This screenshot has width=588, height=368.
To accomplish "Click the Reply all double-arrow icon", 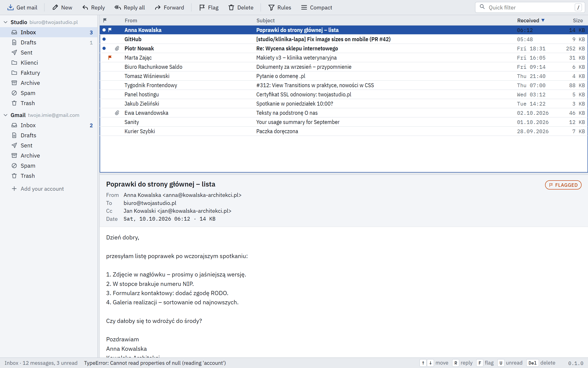I will point(118,8).
